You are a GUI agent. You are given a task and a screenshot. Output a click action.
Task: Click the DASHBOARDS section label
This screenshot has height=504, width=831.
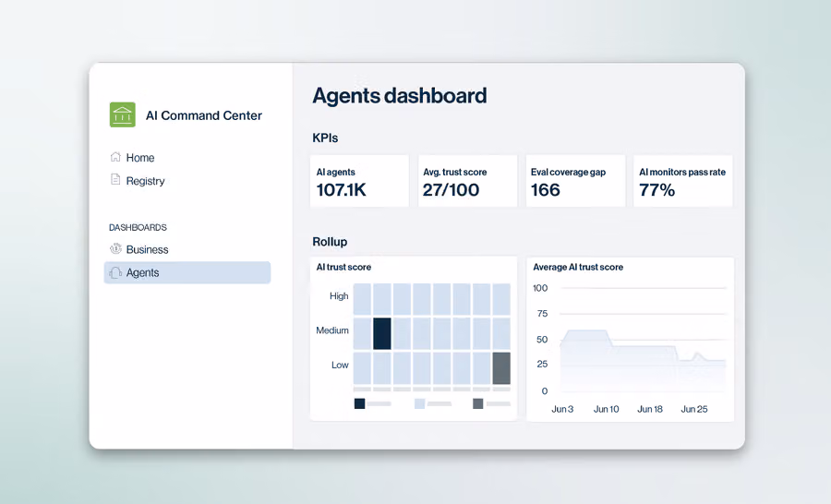pos(138,227)
